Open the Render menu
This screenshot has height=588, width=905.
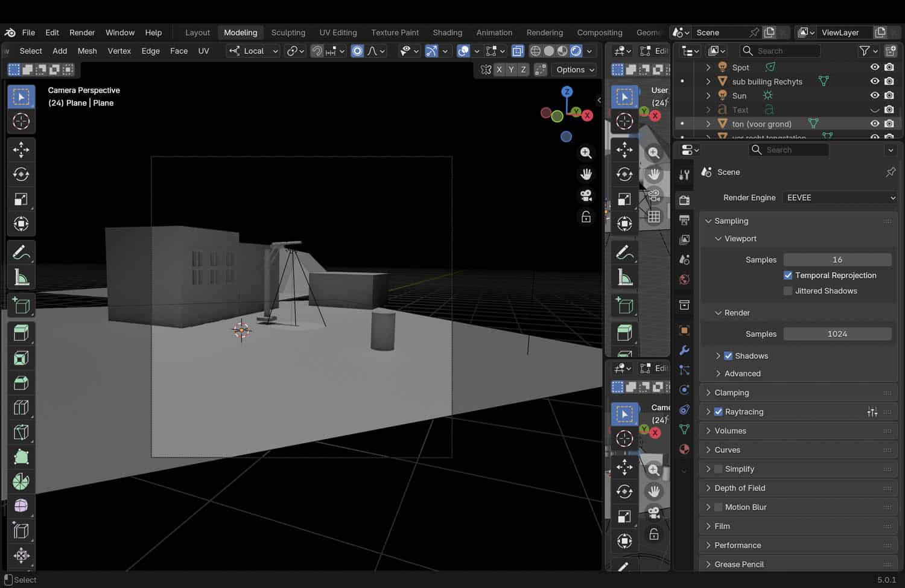(82, 33)
